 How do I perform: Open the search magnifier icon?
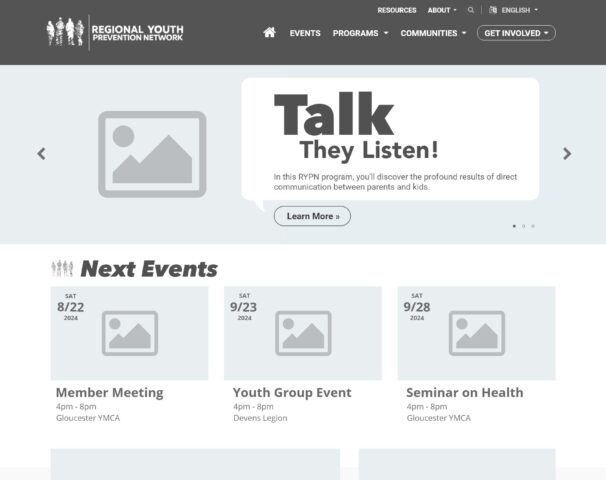[471, 10]
